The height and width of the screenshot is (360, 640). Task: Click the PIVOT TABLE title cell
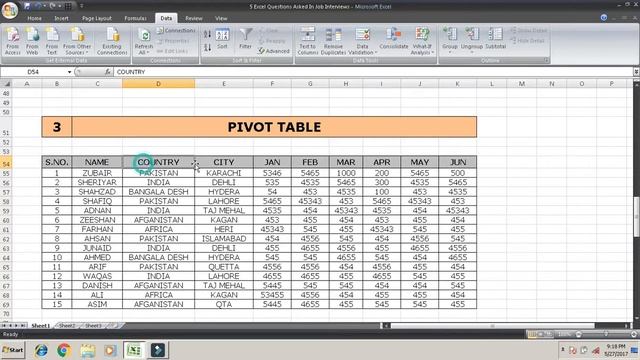(274, 127)
